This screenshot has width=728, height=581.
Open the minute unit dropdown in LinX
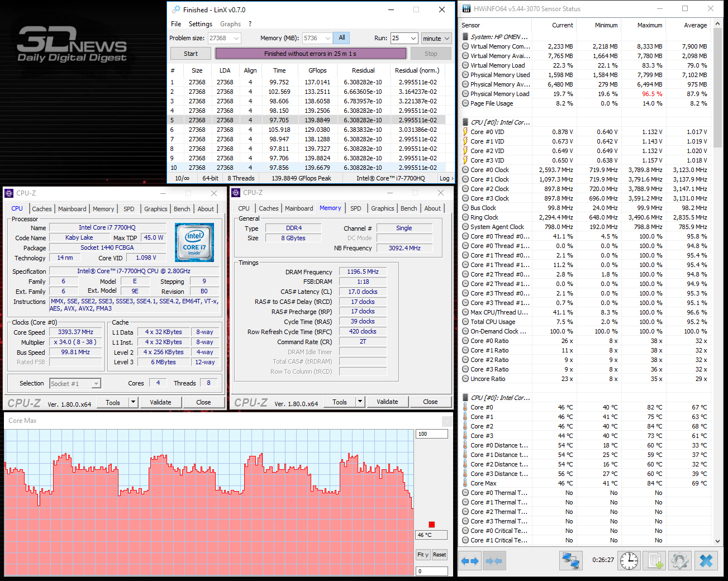436,38
